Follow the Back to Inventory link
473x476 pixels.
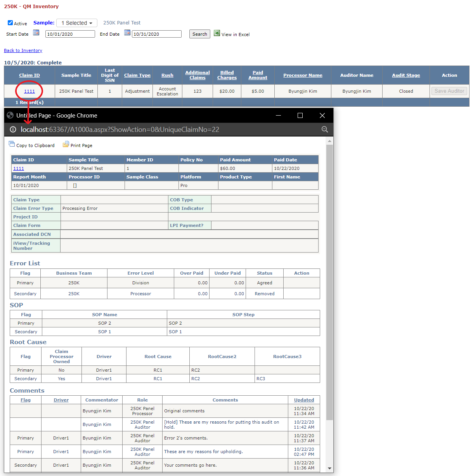[23, 50]
